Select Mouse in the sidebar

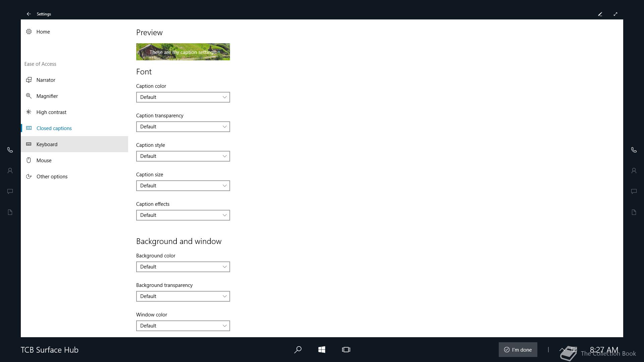(74, 160)
